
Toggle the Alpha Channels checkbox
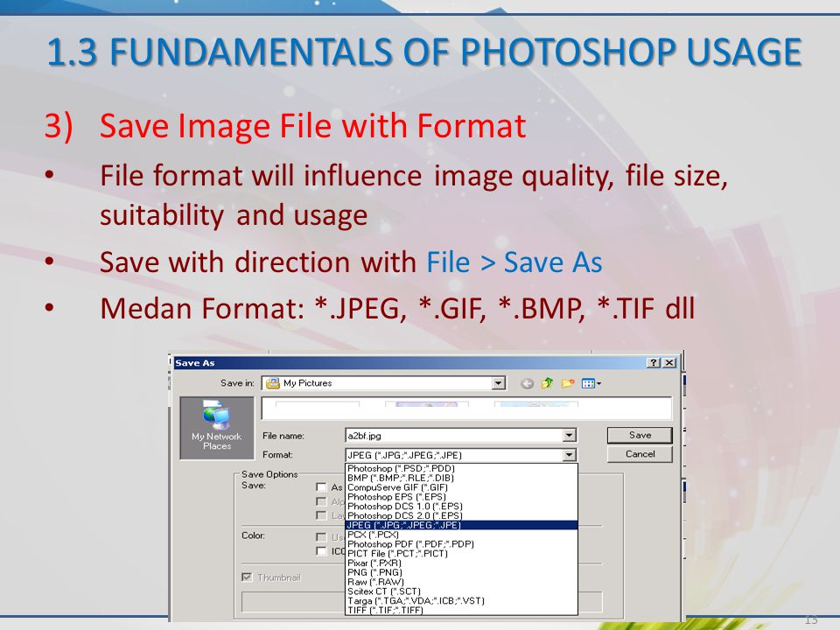click(321, 501)
